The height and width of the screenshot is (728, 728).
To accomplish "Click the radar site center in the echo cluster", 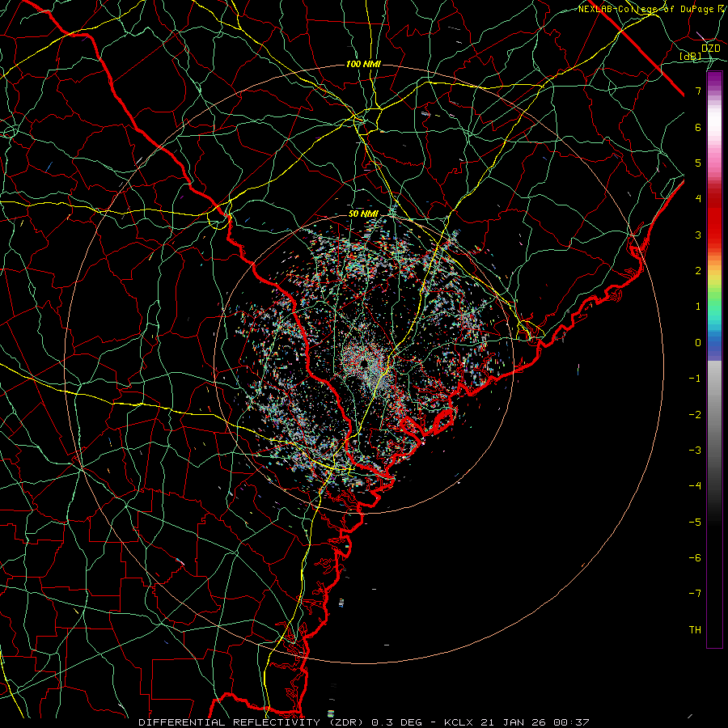I will click(x=363, y=363).
